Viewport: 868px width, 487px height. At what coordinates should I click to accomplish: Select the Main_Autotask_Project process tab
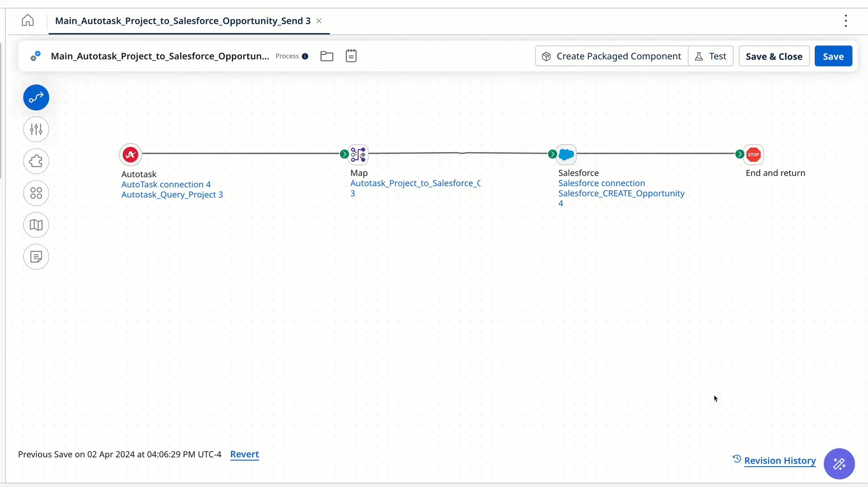[x=183, y=21]
